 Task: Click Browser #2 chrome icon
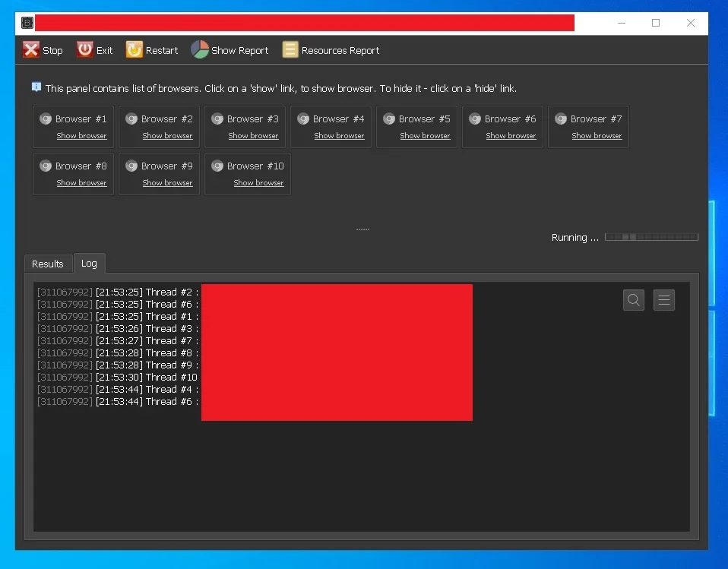(x=131, y=119)
